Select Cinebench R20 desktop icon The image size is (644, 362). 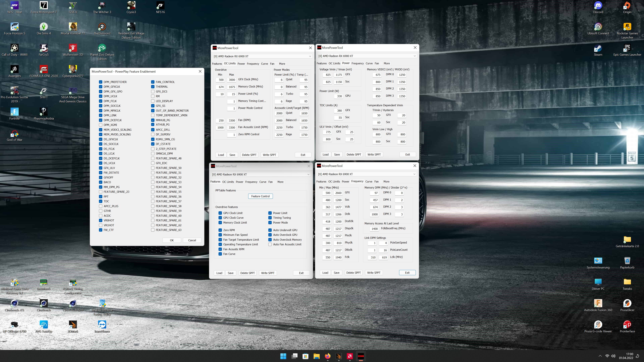pyautogui.click(x=73, y=306)
